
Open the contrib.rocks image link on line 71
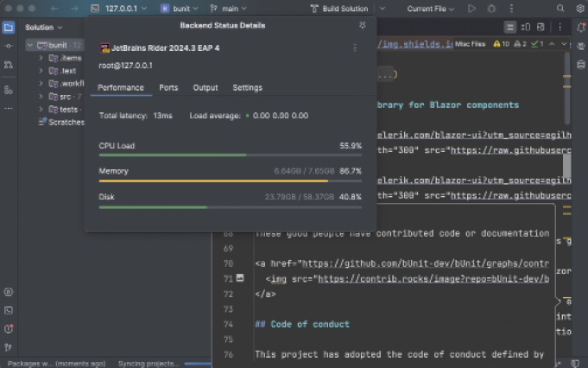[433, 279]
